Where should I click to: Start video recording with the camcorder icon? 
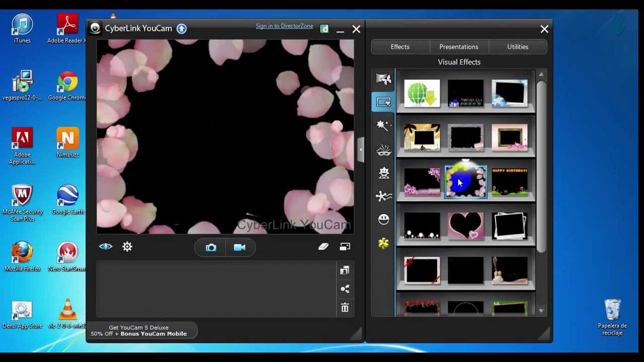pyautogui.click(x=239, y=247)
